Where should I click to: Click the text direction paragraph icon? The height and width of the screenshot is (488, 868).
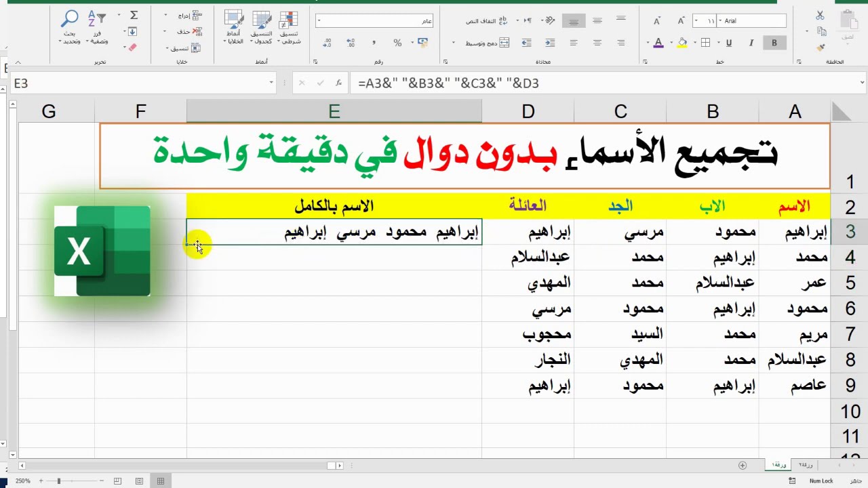pyautogui.click(x=526, y=21)
